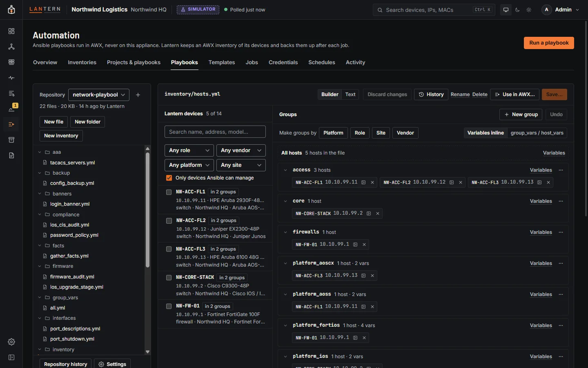Open the History button

(x=431, y=94)
